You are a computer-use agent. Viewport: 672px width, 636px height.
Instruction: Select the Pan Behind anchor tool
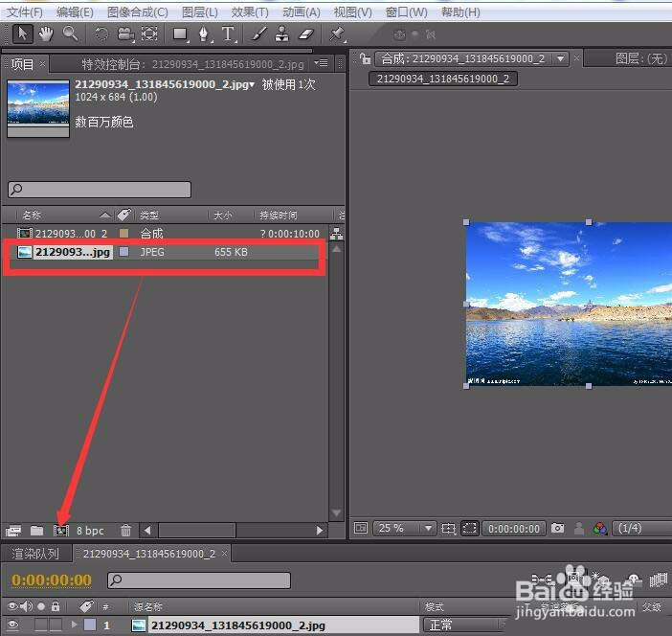pos(149,34)
